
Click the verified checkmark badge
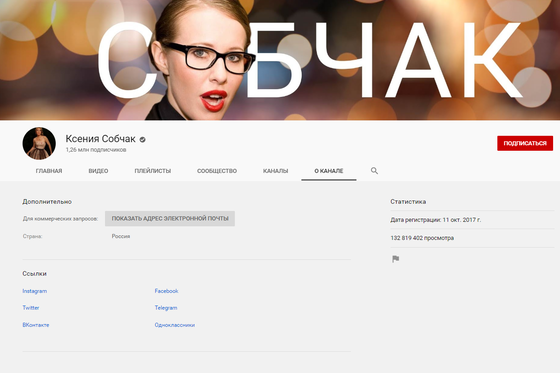pyautogui.click(x=142, y=139)
